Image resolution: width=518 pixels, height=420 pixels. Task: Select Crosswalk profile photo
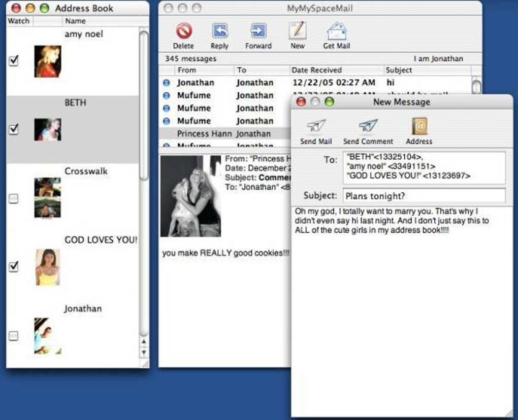(x=48, y=198)
